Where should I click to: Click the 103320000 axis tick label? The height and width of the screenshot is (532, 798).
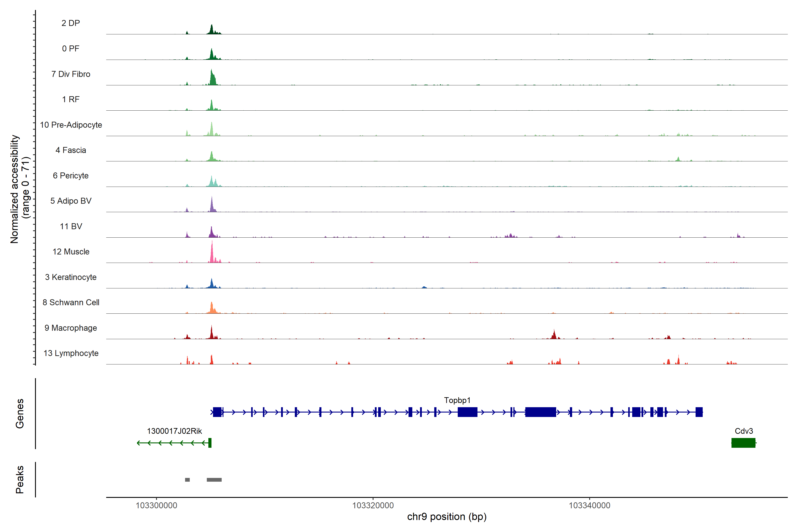pos(373,505)
